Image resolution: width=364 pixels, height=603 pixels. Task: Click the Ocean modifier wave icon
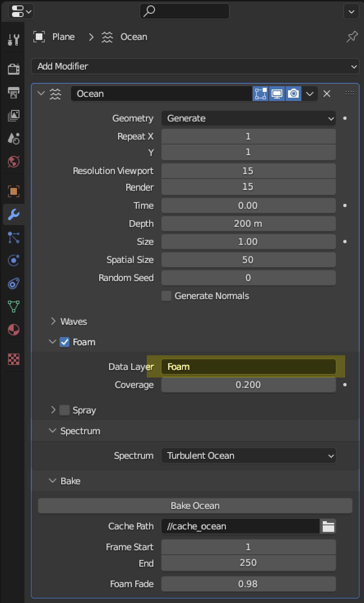click(x=55, y=94)
